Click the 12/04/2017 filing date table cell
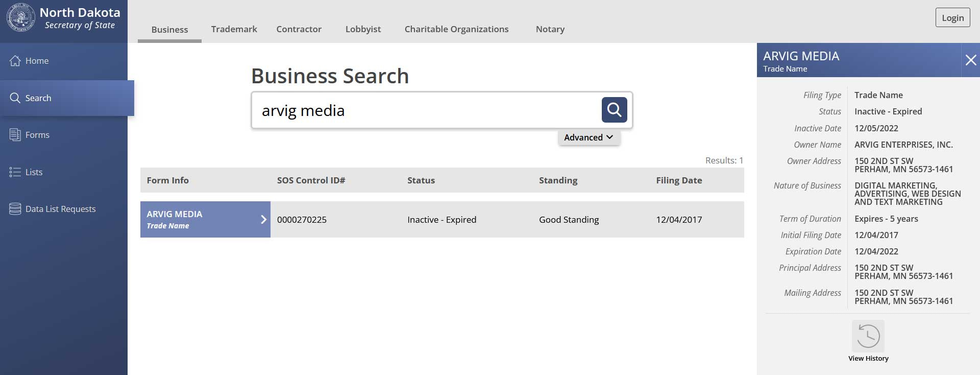 679,220
